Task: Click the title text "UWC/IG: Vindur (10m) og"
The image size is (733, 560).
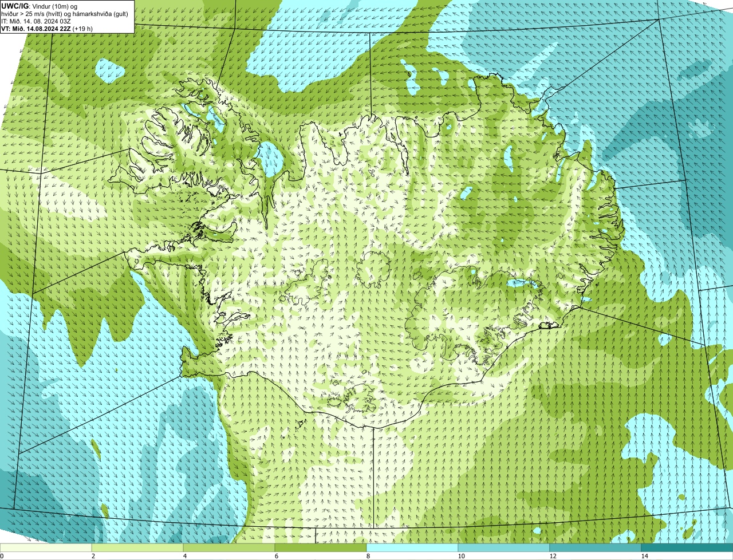Action: 40,6
